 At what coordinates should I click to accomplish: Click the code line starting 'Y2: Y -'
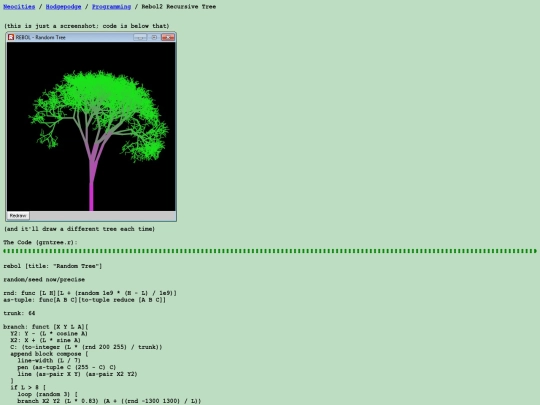49,333
